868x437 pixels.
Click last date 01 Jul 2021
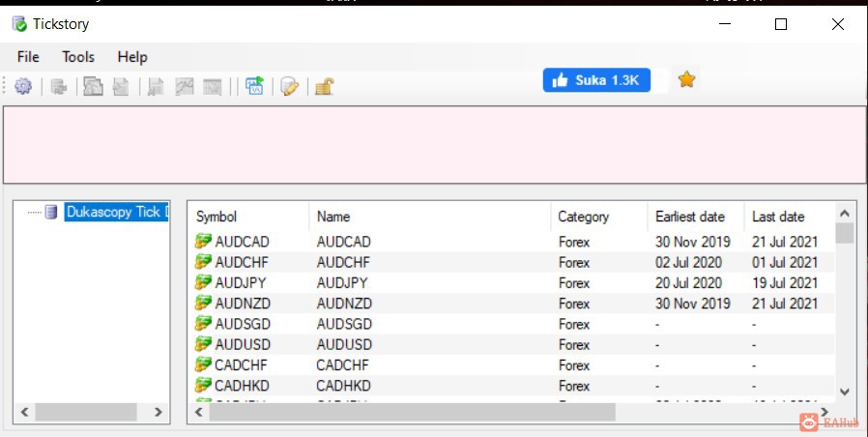tap(785, 263)
